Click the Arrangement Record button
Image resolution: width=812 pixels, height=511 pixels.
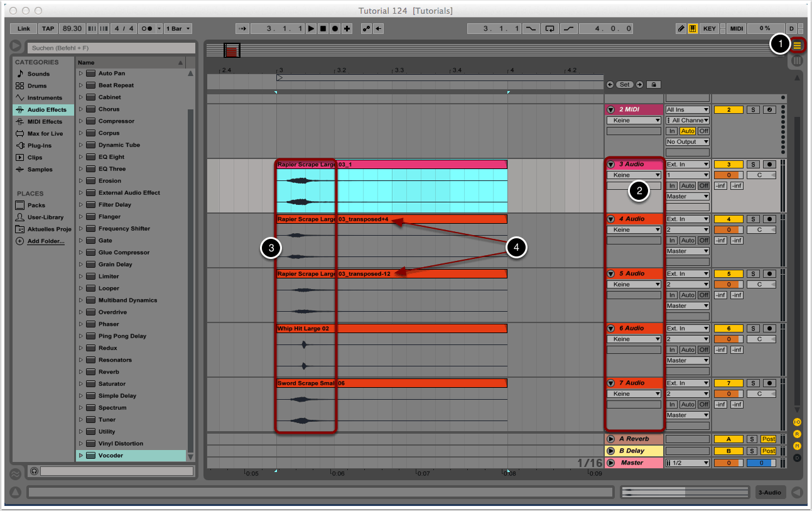pos(335,29)
